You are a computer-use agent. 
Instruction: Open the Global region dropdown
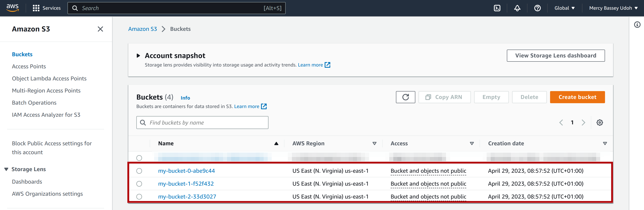click(564, 8)
